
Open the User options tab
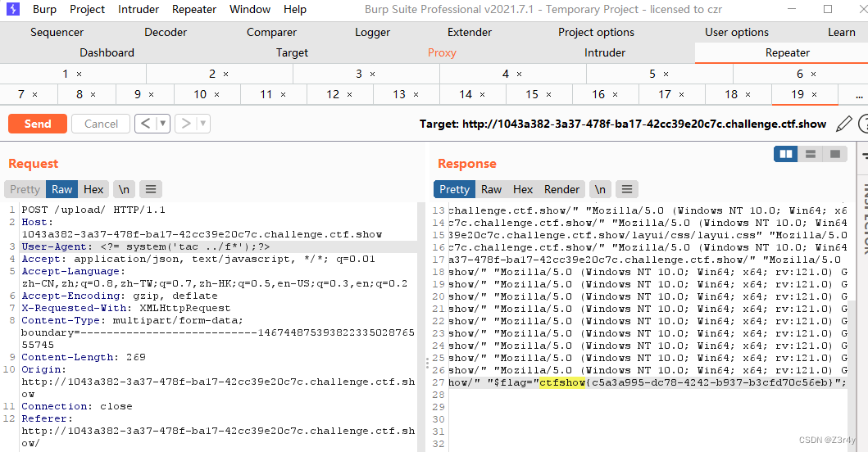[x=737, y=32]
